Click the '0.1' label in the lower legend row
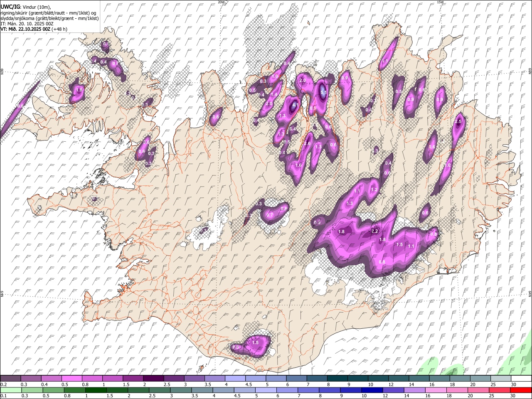The height and width of the screenshot is (399, 532). click(3, 396)
